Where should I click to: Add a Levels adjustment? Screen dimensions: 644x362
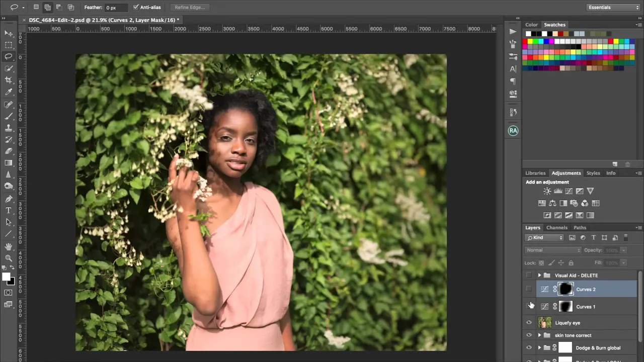coord(558,191)
